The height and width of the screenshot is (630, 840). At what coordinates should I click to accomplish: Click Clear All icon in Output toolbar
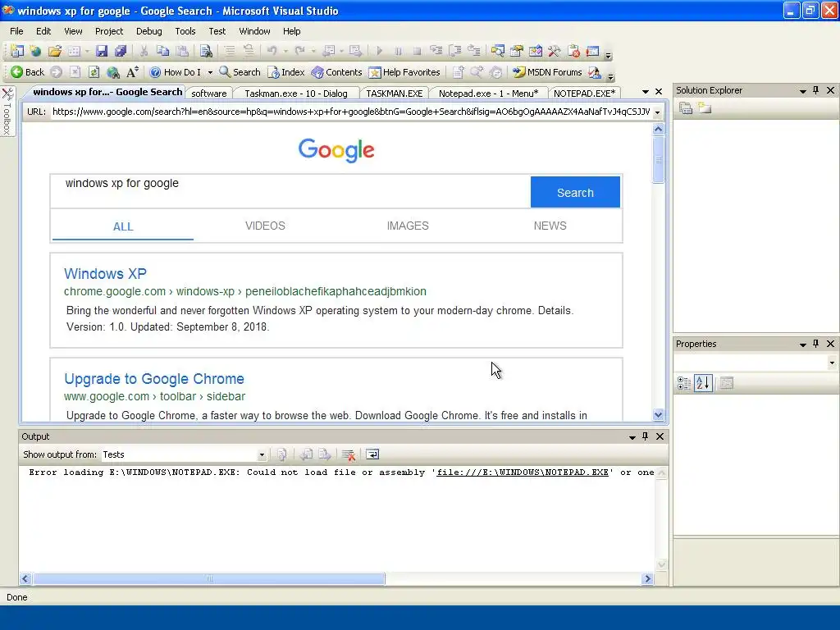(x=348, y=454)
